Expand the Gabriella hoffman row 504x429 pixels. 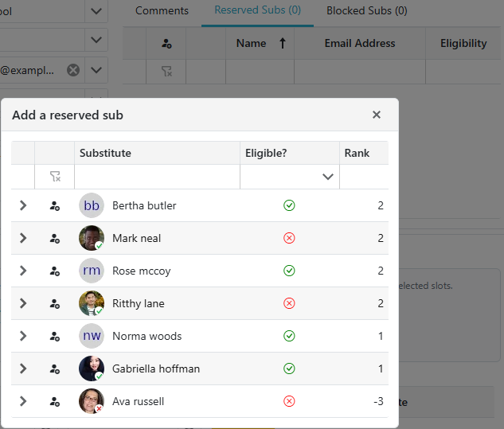pyautogui.click(x=23, y=369)
